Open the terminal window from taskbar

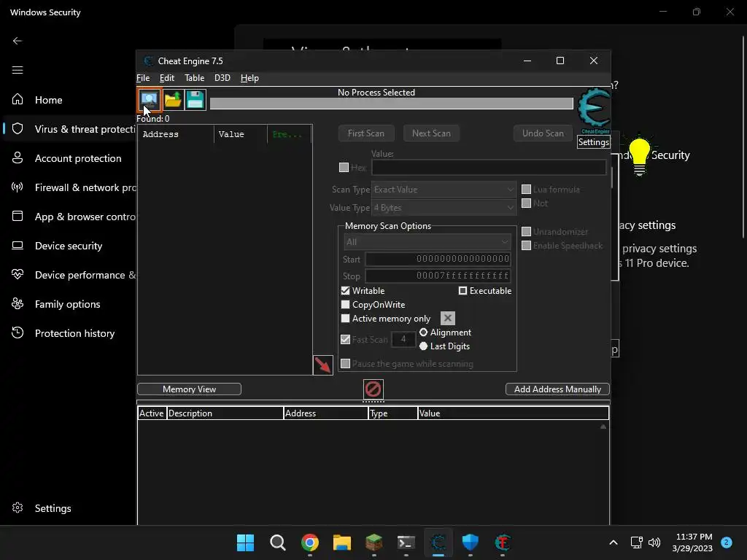click(406, 542)
